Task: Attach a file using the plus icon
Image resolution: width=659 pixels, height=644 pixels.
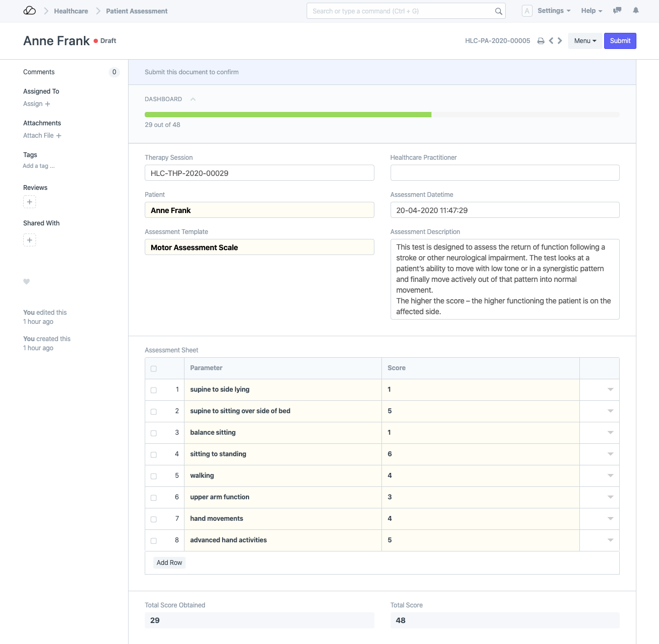Action: 59,136
